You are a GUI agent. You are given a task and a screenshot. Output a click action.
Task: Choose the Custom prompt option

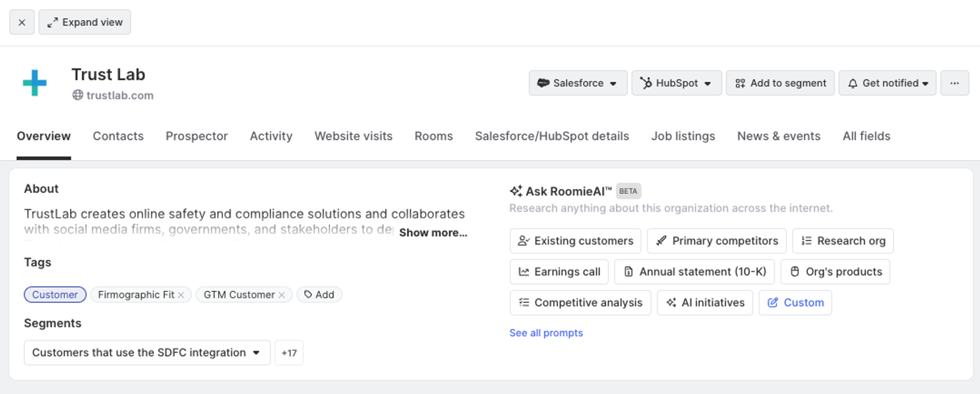795,303
